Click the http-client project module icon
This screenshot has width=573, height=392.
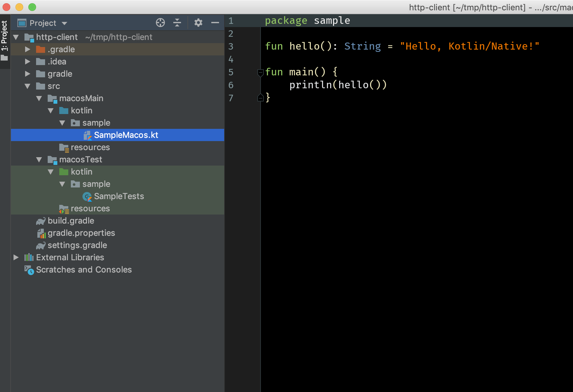(x=29, y=37)
